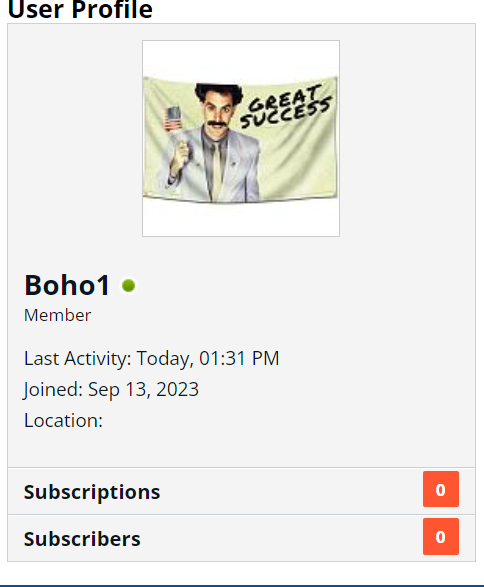Click the Boho1 username
This screenshot has width=484, height=587.
pos(67,285)
